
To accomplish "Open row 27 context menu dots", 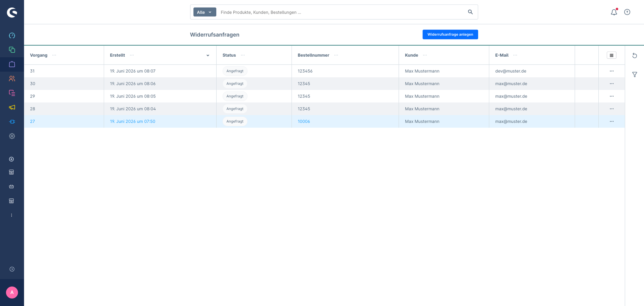I will coord(612,121).
